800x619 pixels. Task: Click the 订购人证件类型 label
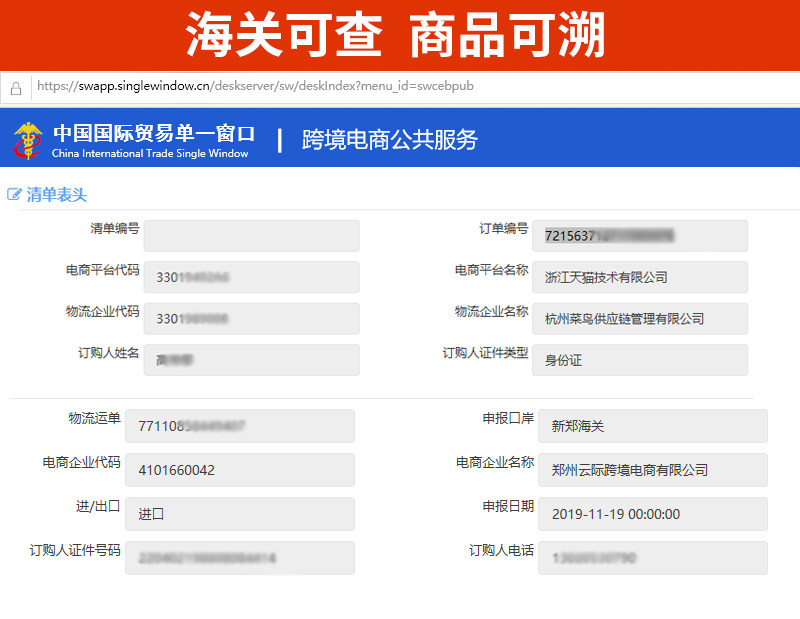485,352
